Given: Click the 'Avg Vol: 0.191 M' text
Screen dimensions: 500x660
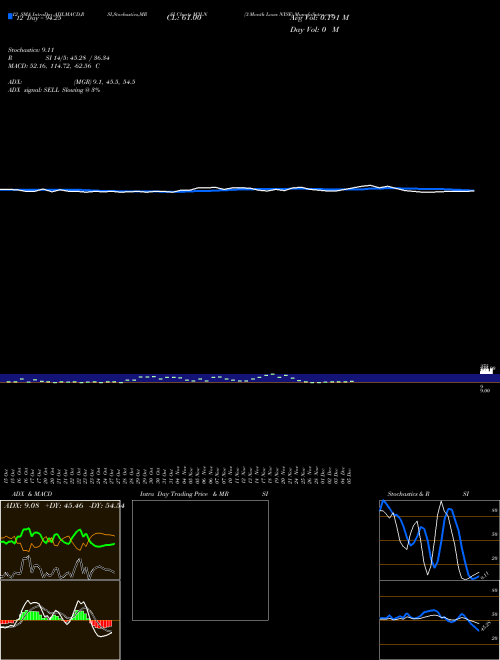Looking at the screenshot, I should coord(319,18).
